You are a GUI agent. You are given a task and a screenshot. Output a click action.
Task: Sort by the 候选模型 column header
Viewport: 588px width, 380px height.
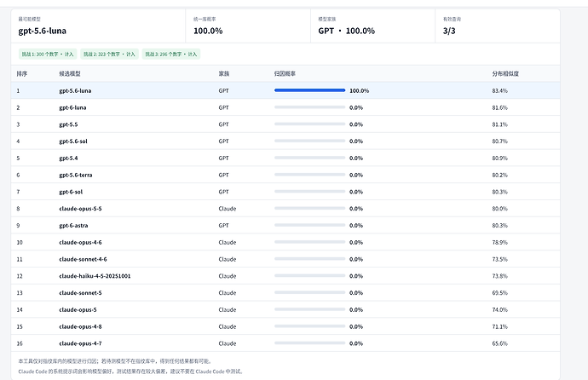pyautogui.click(x=70, y=74)
